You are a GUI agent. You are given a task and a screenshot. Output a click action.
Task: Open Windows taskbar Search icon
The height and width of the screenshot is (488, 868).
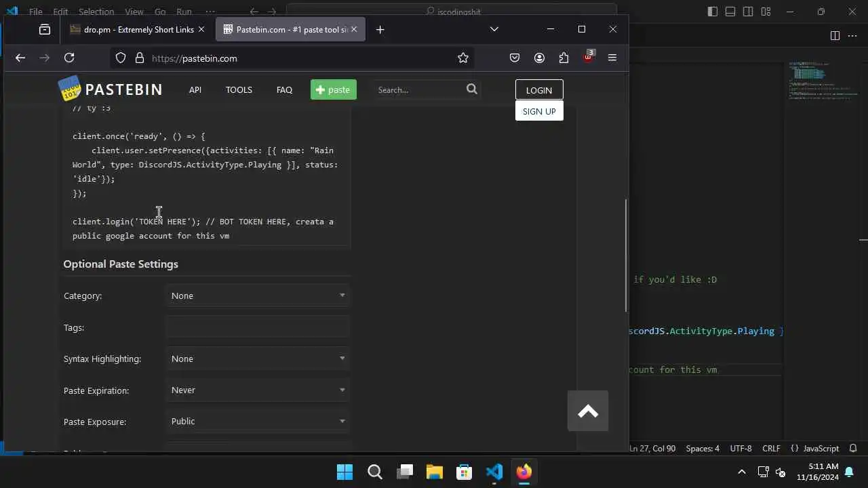tap(375, 472)
